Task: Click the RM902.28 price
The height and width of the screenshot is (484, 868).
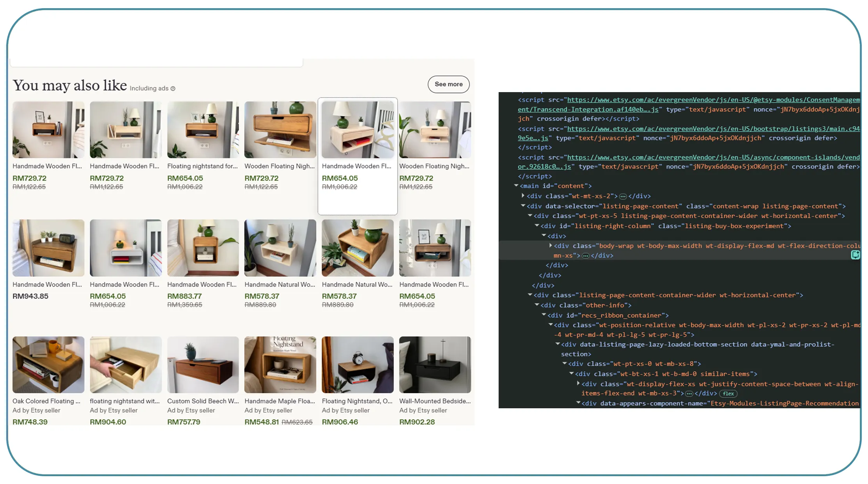Action: (x=417, y=422)
